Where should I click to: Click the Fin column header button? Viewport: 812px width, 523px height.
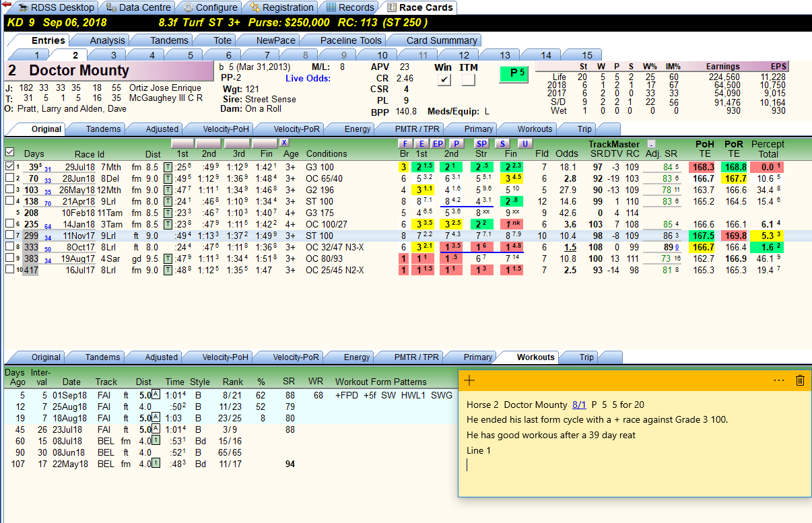(265, 143)
